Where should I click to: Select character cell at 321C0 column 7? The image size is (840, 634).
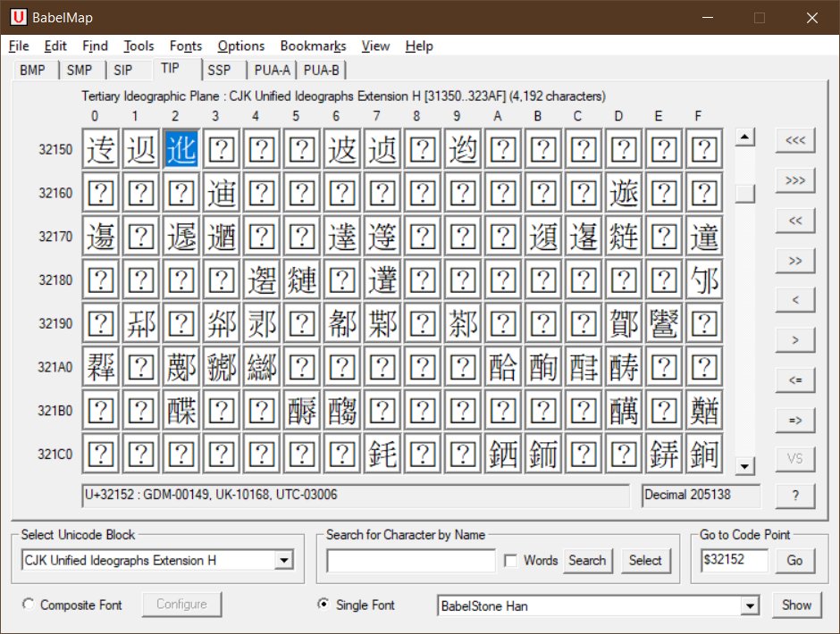[x=382, y=455]
